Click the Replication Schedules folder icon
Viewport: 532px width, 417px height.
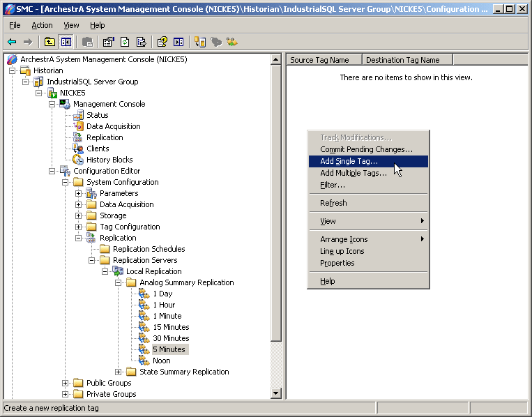105,250
